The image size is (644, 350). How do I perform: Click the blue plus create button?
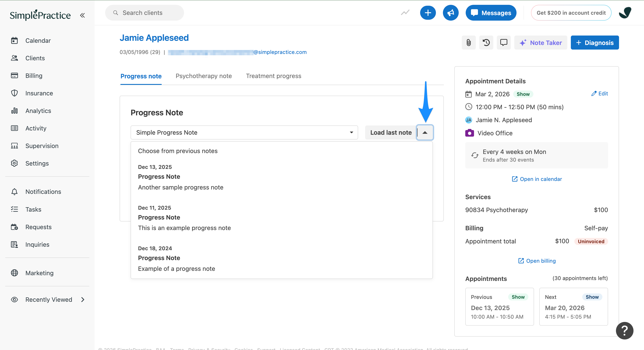pyautogui.click(x=428, y=13)
